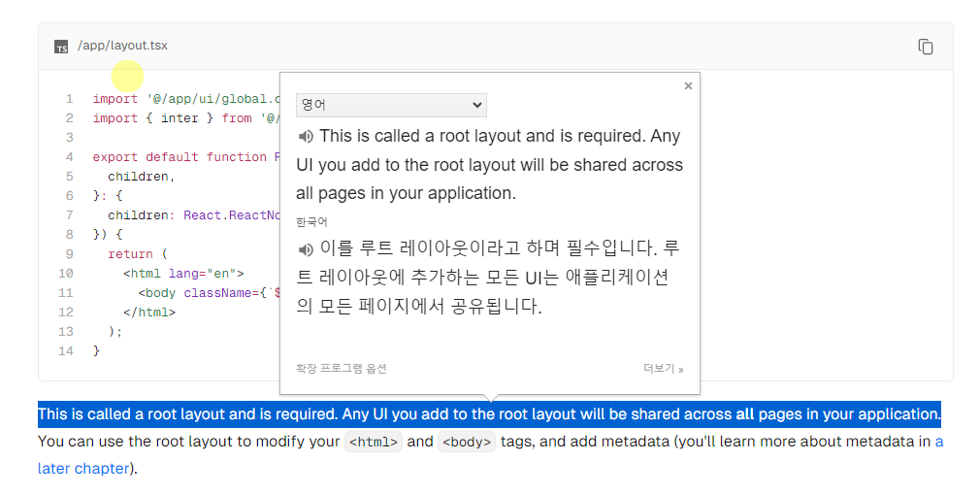Click the <body className= code line
The width and height of the screenshot is (980, 494).
(209, 293)
